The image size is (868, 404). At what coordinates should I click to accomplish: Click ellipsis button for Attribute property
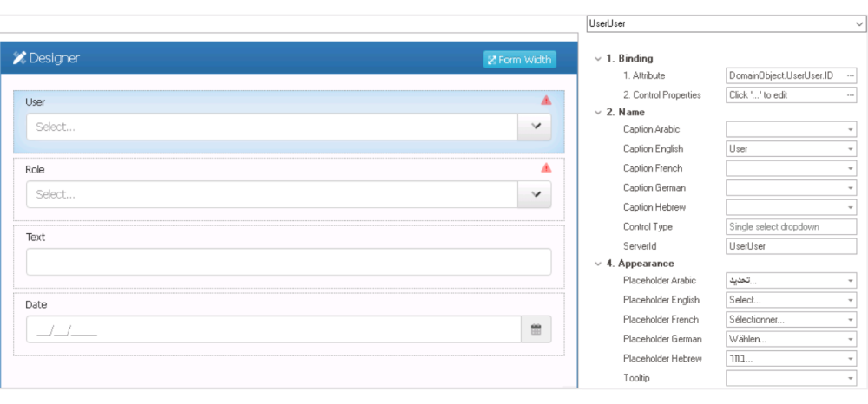pyautogui.click(x=851, y=75)
